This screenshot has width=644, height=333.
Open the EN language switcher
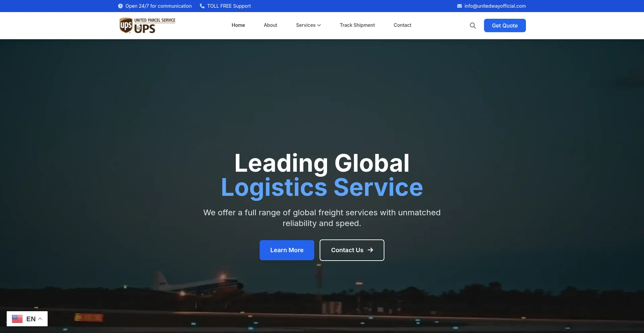pos(31,319)
